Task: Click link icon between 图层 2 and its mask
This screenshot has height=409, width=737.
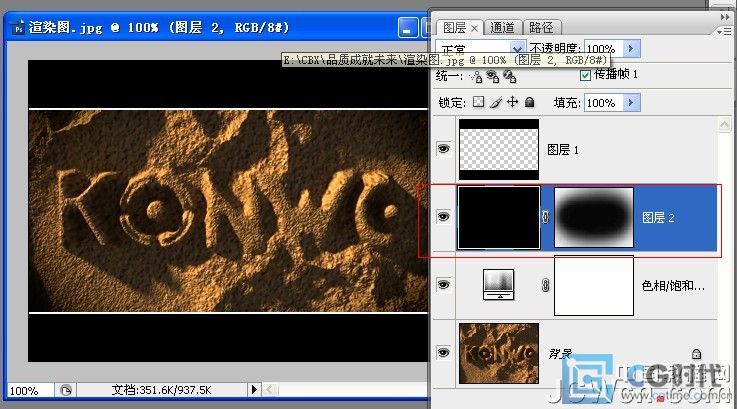Action: (x=545, y=217)
